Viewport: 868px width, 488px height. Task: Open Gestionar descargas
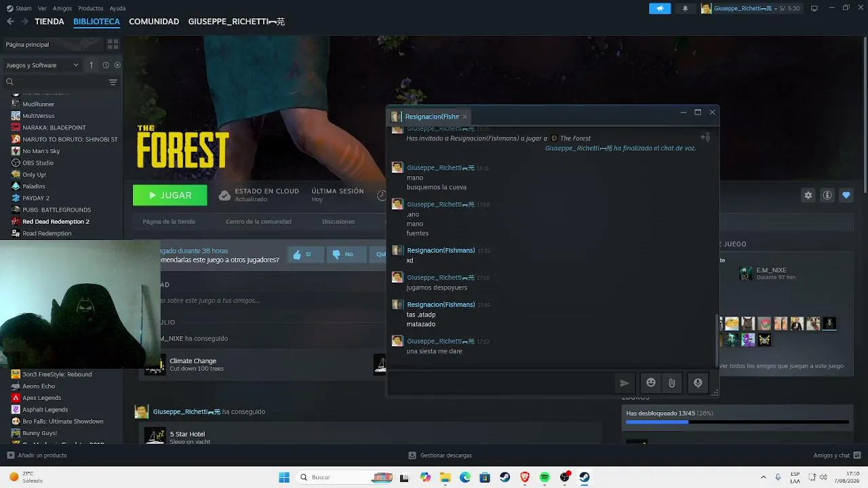(440, 455)
